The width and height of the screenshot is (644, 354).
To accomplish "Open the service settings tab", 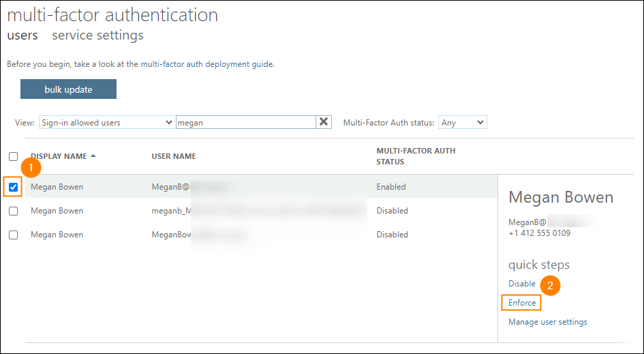I will (x=97, y=35).
